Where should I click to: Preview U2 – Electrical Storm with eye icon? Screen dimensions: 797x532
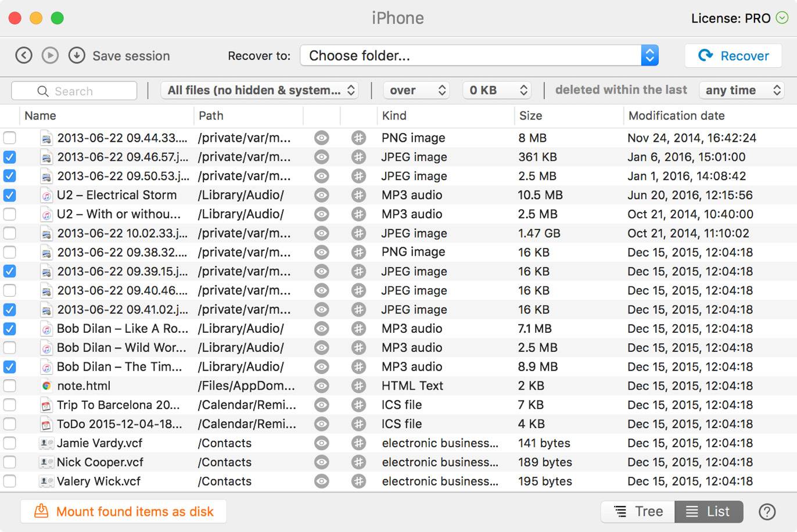[x=321, y=195]
